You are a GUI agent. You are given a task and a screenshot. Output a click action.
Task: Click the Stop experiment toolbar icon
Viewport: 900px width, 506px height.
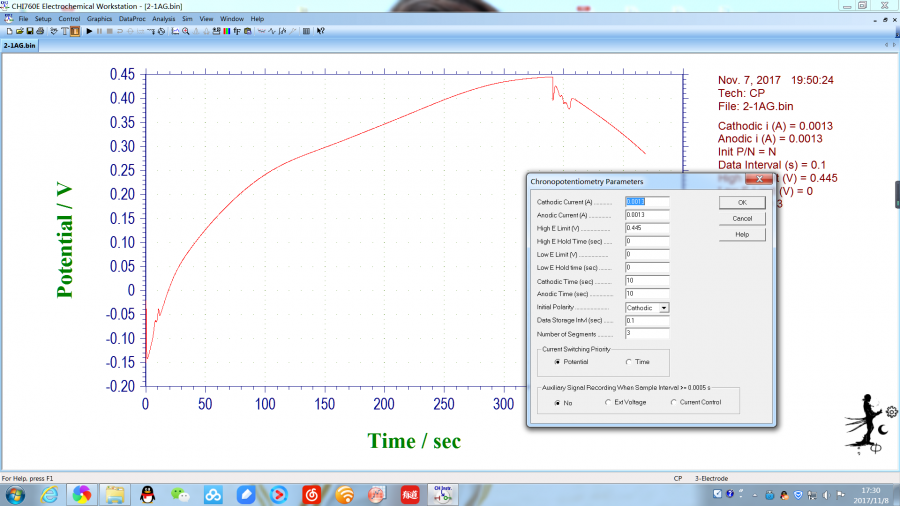pos(110,31)
